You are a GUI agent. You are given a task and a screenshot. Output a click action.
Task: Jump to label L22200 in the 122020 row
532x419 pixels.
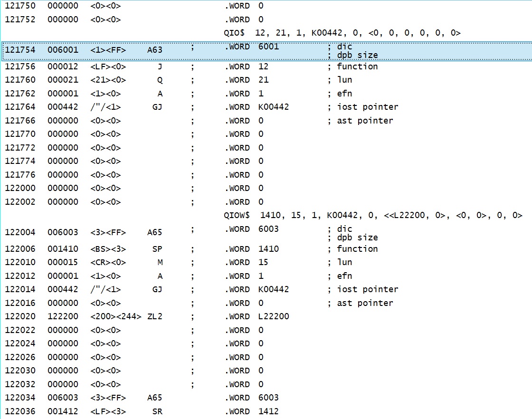click(274, 316)
